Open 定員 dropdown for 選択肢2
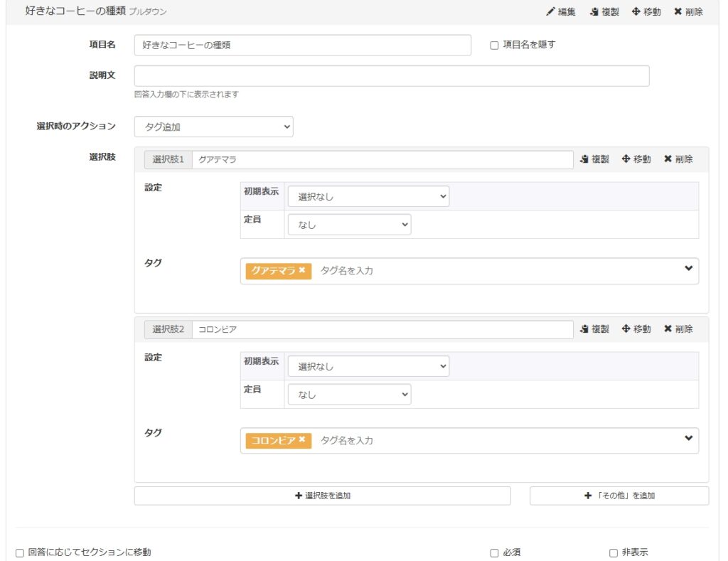 coord(348,395)
